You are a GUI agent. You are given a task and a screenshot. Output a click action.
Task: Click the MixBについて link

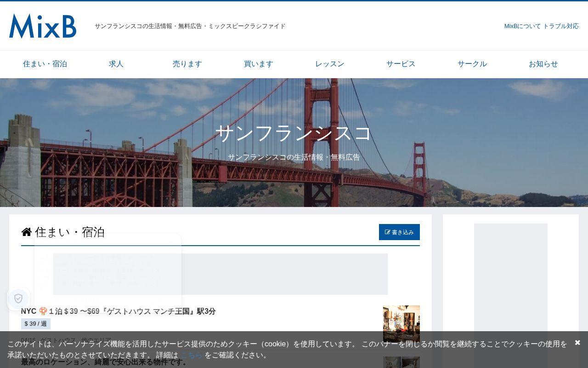[523, 26]
